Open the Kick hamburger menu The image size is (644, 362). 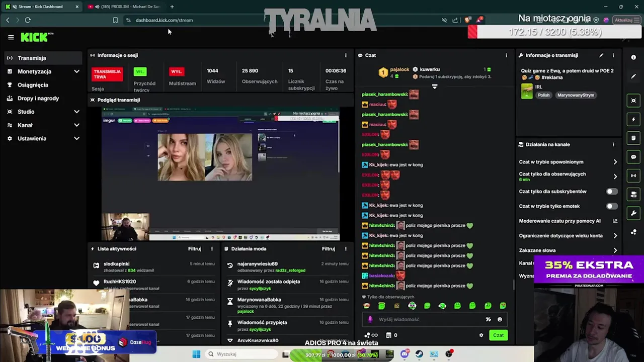[x=11, y=37]
